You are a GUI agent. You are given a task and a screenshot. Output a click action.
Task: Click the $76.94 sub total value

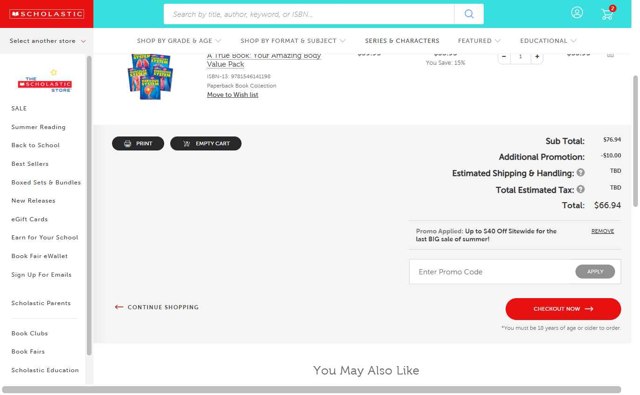pyautogui.click(x=612, y=140)
